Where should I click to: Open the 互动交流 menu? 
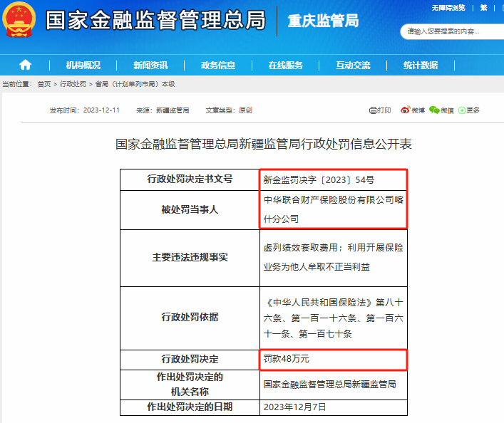tap(353, 66)
